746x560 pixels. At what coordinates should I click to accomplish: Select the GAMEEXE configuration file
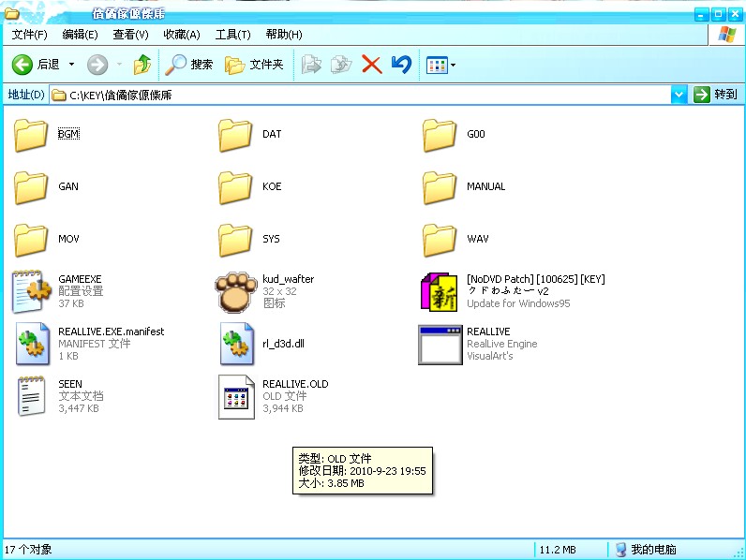(32, 291)
